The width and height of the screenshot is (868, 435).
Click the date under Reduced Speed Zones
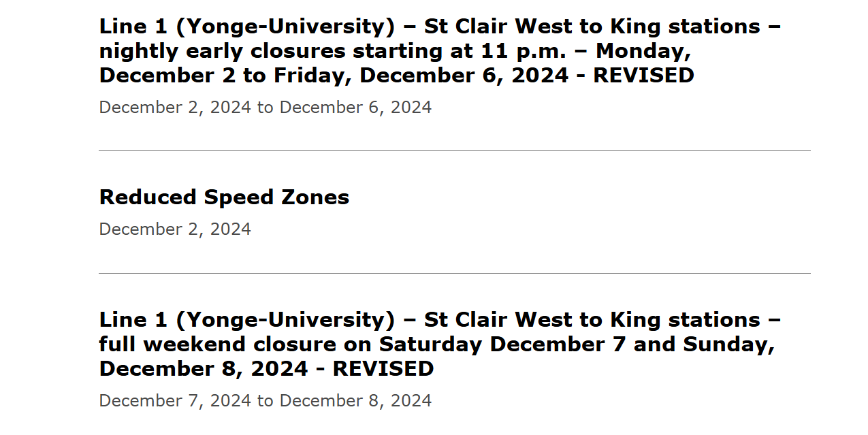coord(175,229)
